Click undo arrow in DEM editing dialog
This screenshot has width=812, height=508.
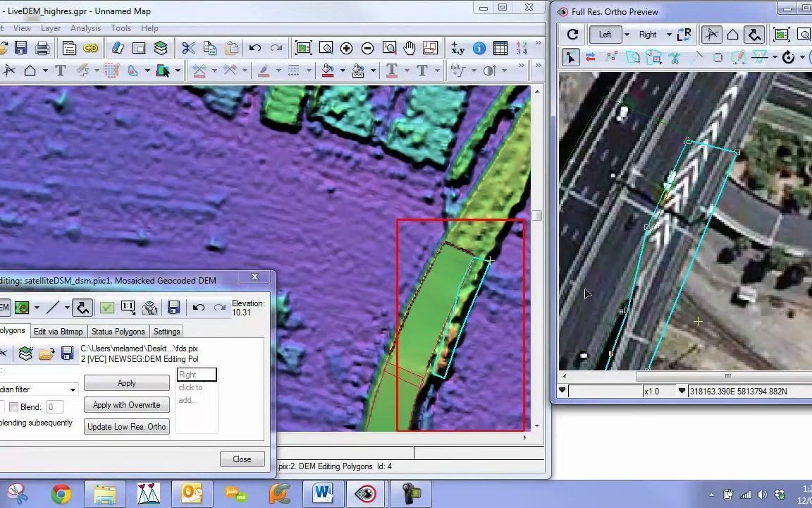click(199, 308)
